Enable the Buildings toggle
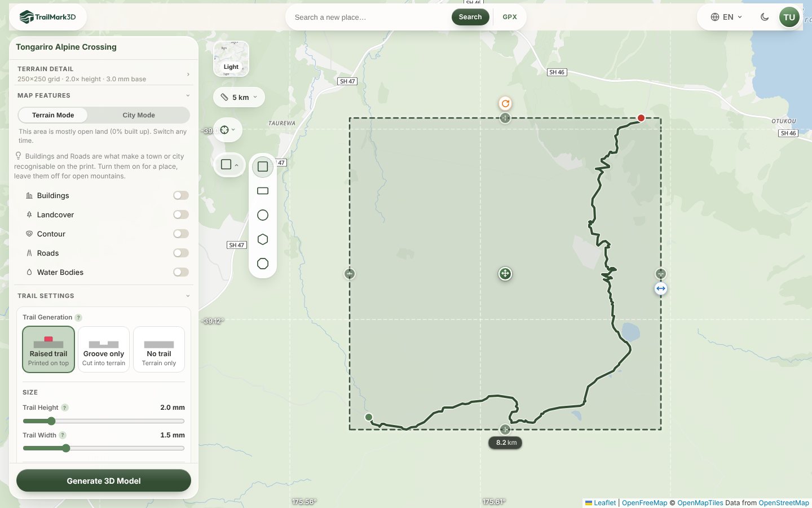The image size is (812, 508). tap(181, 195)
